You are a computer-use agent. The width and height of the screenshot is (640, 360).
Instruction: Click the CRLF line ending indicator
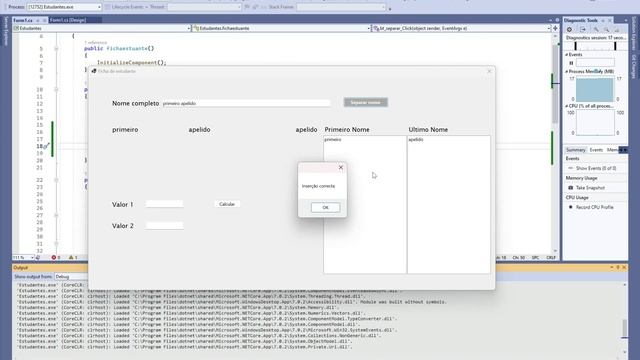click(x=551, y=258)
